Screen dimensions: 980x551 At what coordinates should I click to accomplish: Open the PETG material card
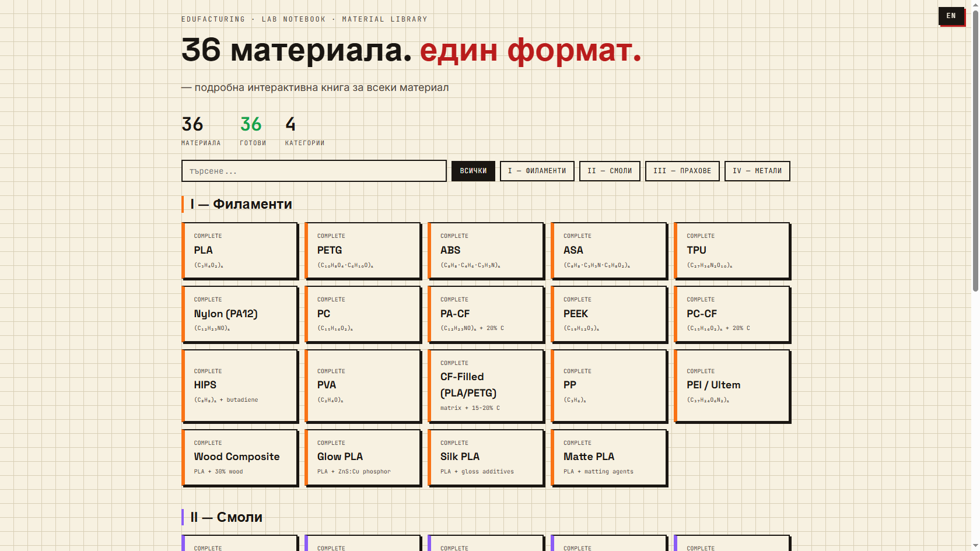pos(363,251)
